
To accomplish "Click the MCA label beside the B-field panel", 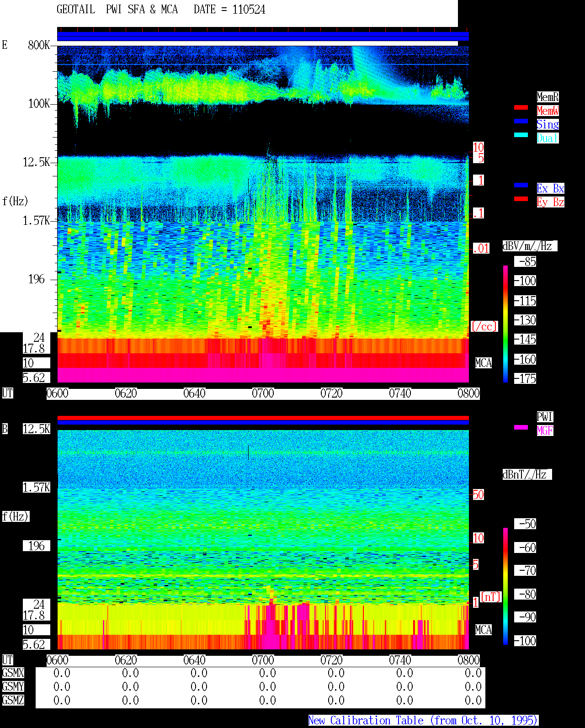I will pos(484,630).
